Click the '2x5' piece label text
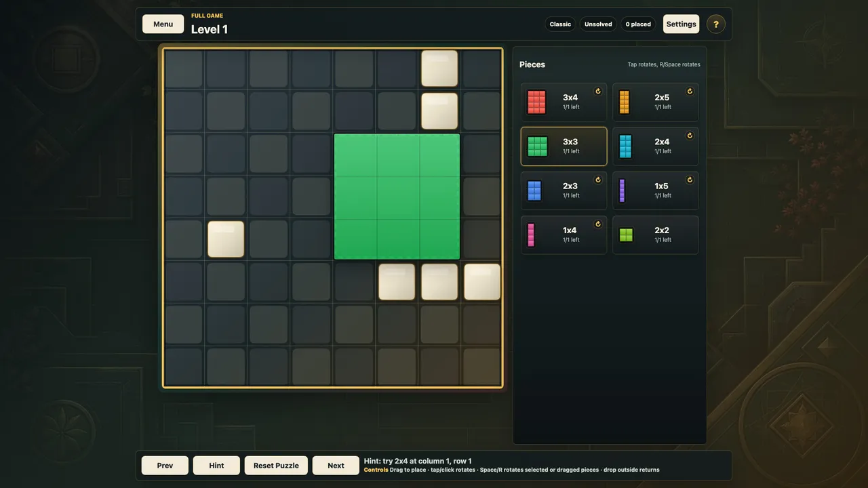868x488 pixels. coord(662,98)
